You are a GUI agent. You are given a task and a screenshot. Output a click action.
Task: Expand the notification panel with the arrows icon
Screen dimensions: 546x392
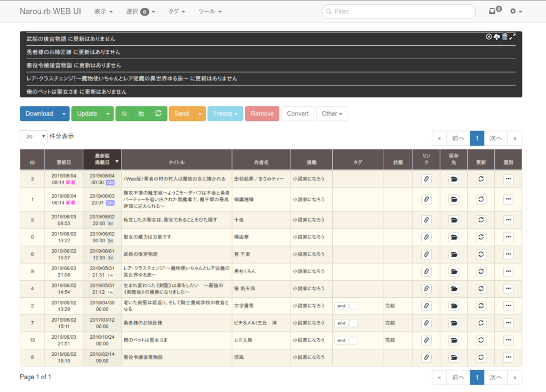tap(513, 37)
